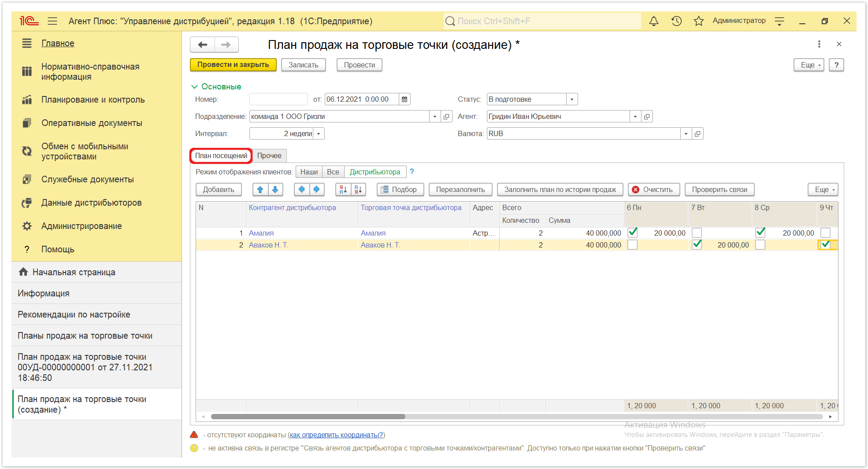Switch to План посещений tab
Viewport: 868px width, 469px height.
click(221, 155)
